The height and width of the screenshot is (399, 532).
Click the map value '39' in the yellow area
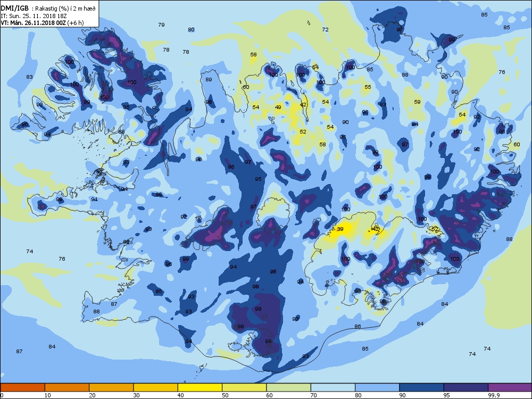coord(340,229)
